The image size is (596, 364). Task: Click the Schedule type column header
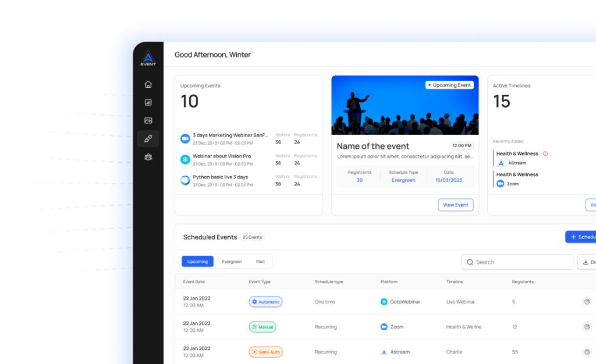[329, 281]
